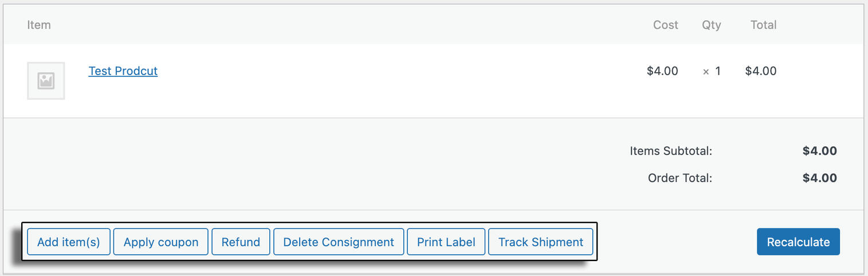The image size is (868, 276).
Task: Open the Test Prodcut link
Action: 123,71
